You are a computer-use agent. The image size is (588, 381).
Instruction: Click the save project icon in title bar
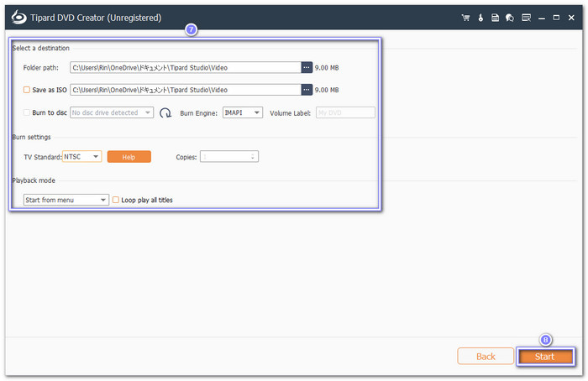(495, 18)
